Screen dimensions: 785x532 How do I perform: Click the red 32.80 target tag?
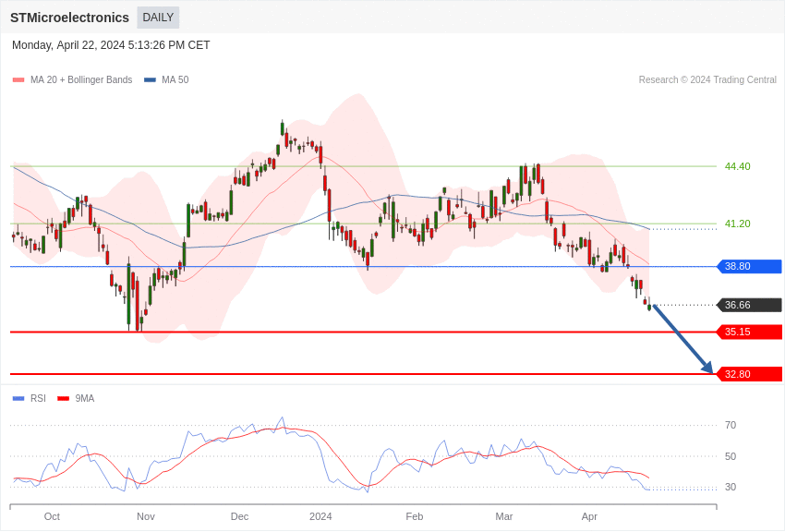[x=749, y=374]
